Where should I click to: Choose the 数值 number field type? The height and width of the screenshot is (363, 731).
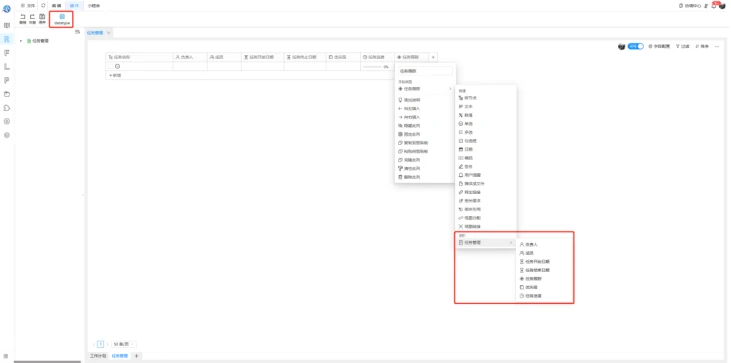click(465, 115)
